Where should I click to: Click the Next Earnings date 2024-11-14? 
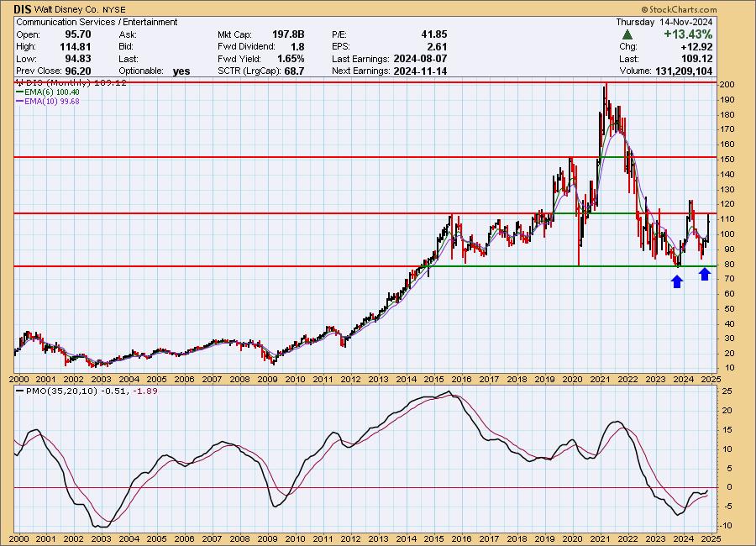pyautogui.click(x=421, y=71)
